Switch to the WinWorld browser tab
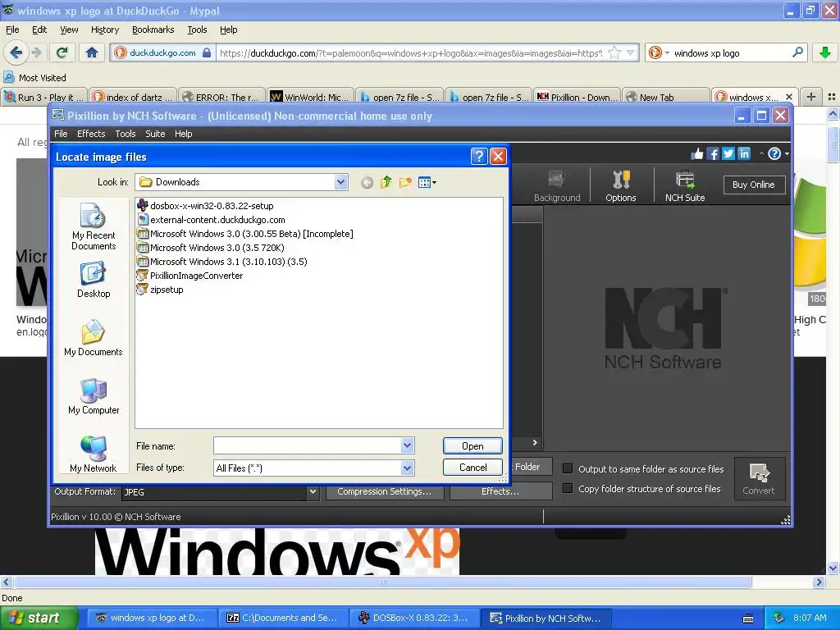840x630 pixels. 309,97
